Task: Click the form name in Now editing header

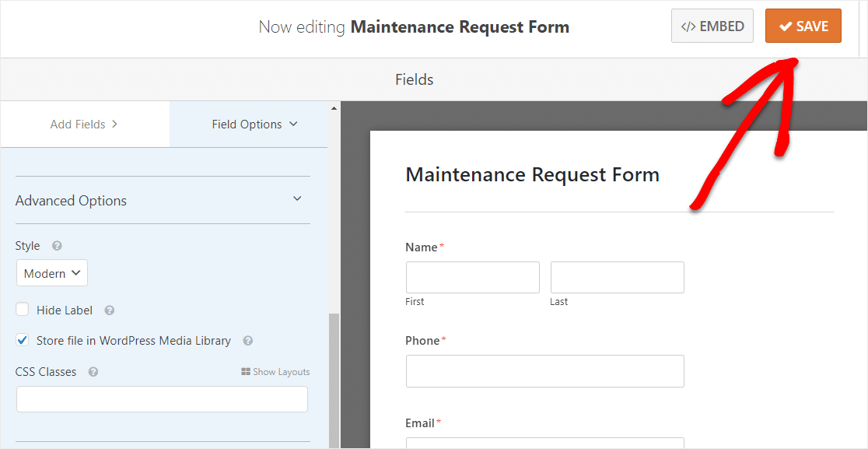Action: click(460, 26)
